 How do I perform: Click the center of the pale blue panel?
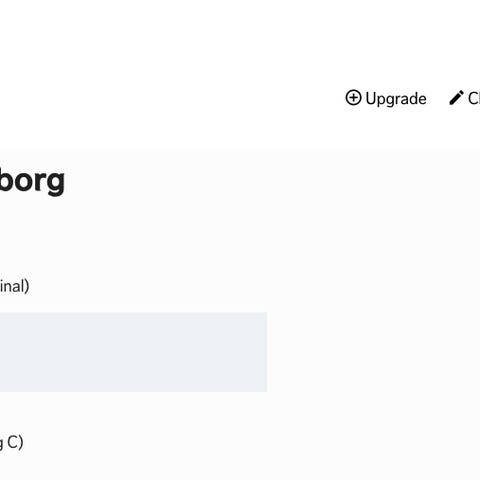[x=133, y=352]
